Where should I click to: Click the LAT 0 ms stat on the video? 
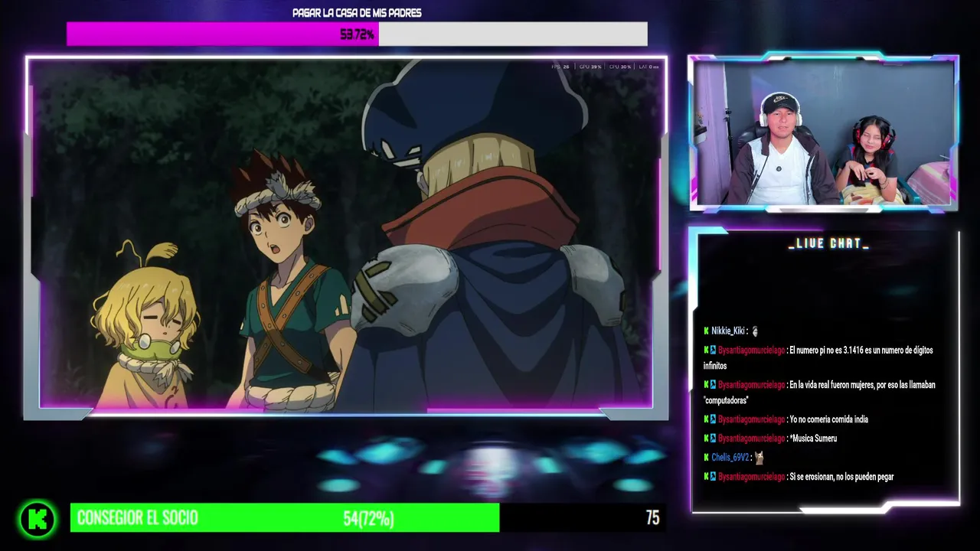click(649, 67)
